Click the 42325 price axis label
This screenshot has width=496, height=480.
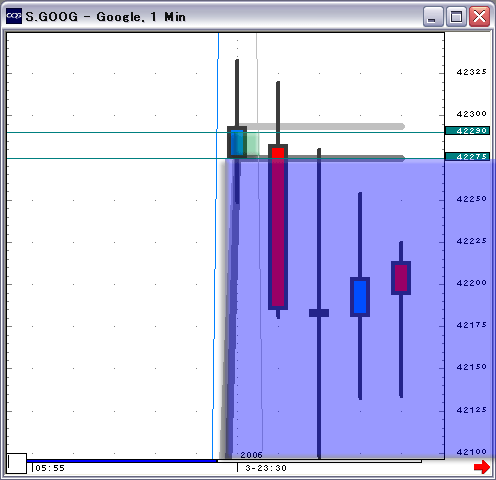pos(471,72)
